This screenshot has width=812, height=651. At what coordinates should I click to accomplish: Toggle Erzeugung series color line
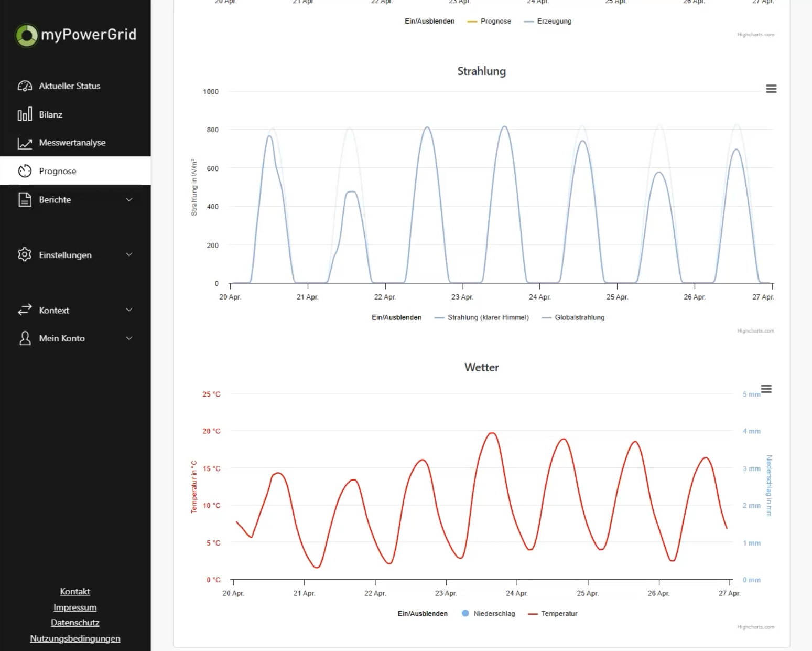click(529, 22)
